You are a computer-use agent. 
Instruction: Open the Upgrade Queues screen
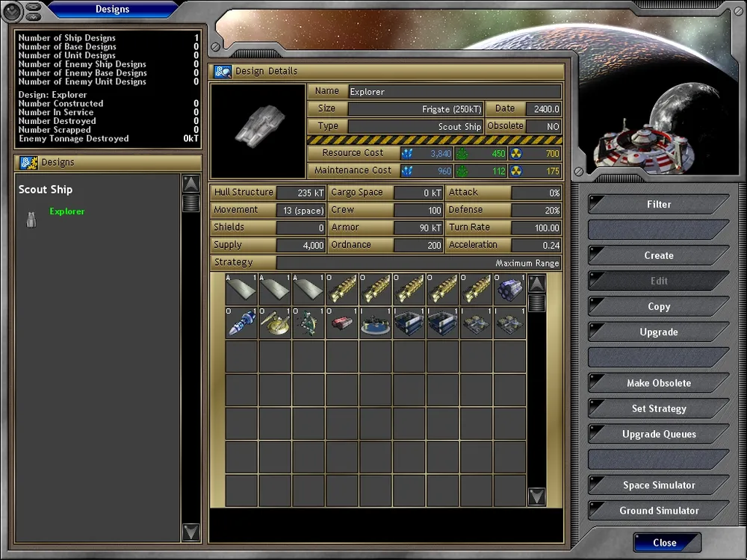pyautogui.click(x=658, y=434)
